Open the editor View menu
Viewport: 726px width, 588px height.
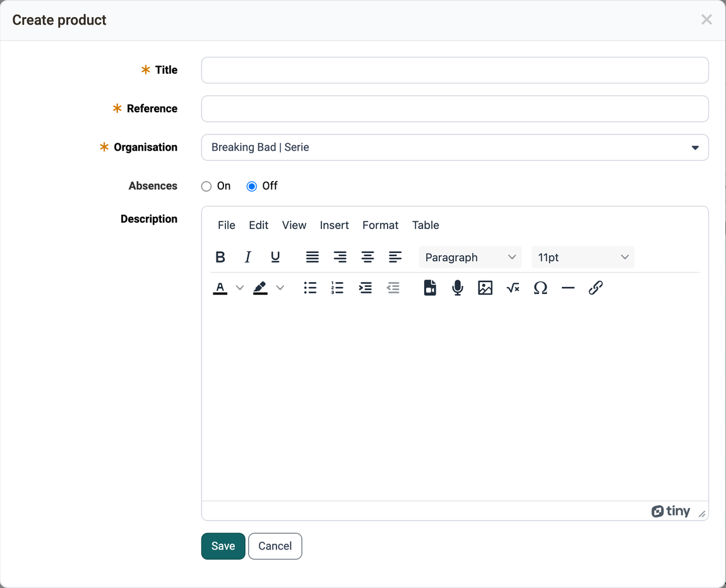(x=294, y=225)
